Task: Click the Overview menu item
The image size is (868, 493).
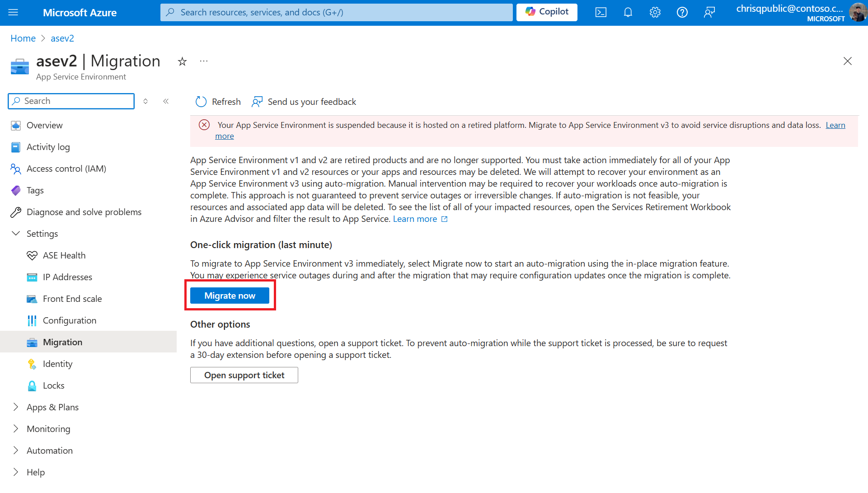Action: coord(44,125)
